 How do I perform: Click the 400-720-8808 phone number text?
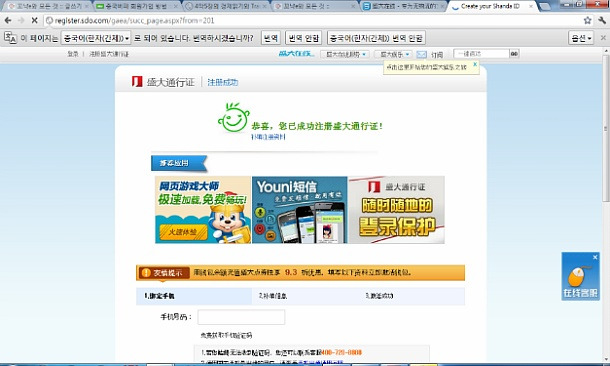coord(342,352)
